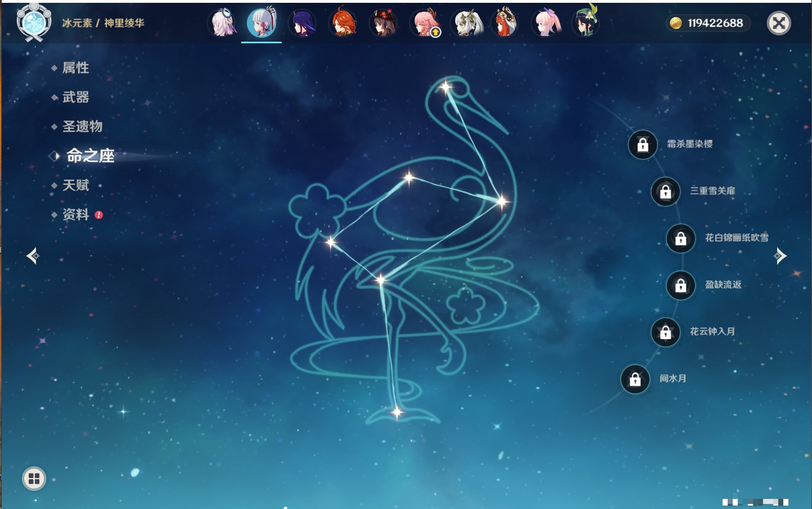The height and width of the screenshot is (509, 812).
Task: Click the 花白锦画纸吹雪 label
Action: point(737,237)
